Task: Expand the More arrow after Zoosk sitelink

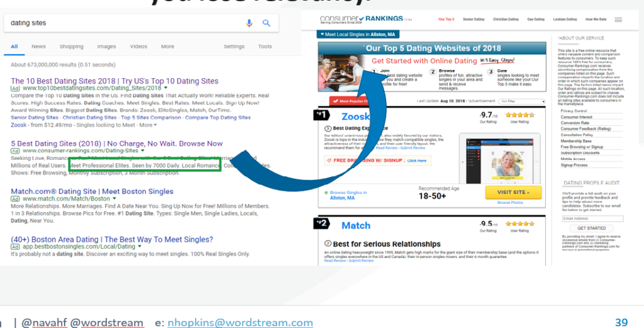Action: point(155,125)
